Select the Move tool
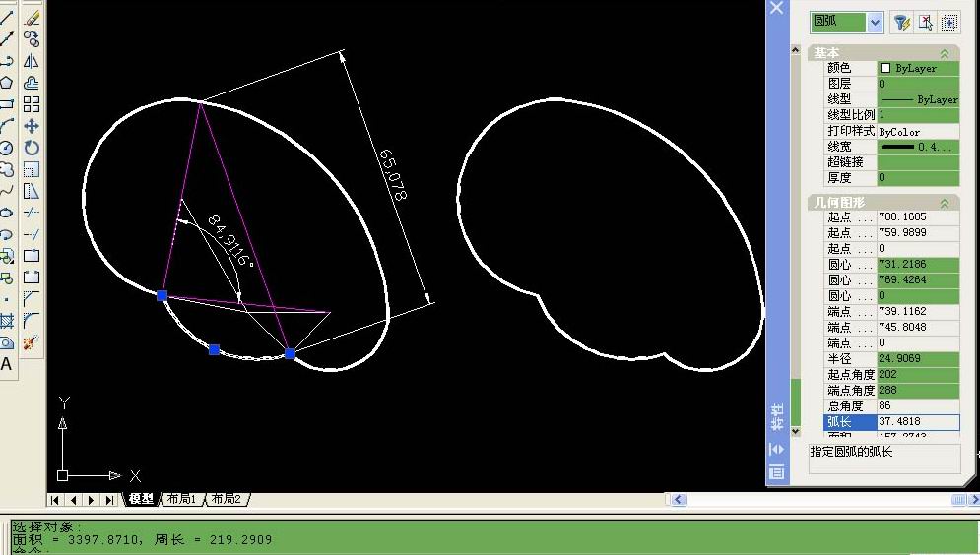The width and height of the screenshot is (980, 555). coord(32,126)
